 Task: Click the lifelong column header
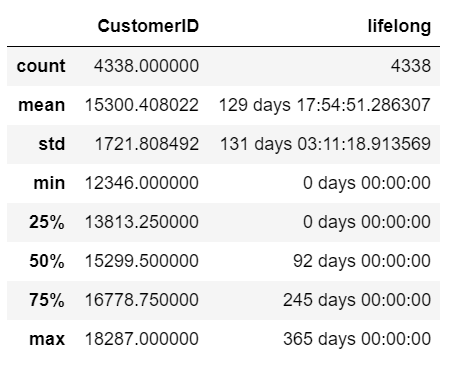(399, 27)
